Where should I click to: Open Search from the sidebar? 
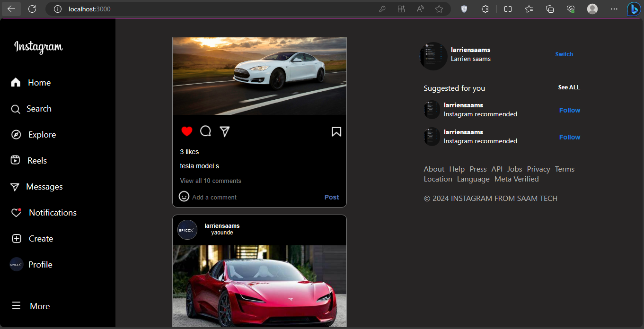31,109
